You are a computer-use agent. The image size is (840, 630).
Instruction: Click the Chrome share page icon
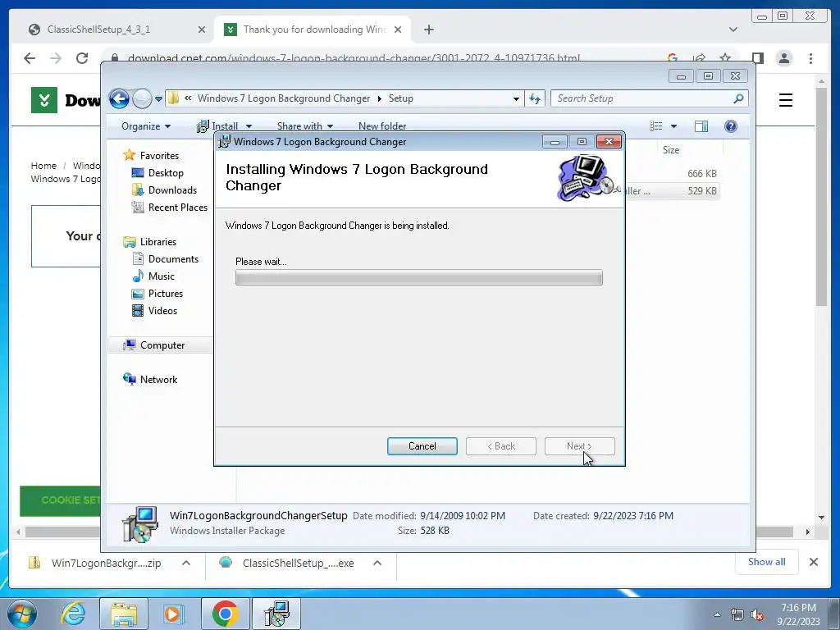(699, 58)
